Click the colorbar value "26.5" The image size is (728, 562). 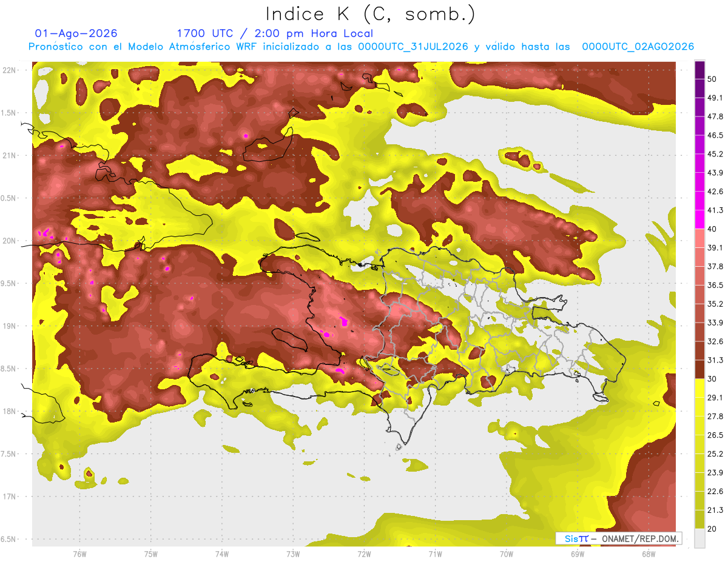click(715, 435)
